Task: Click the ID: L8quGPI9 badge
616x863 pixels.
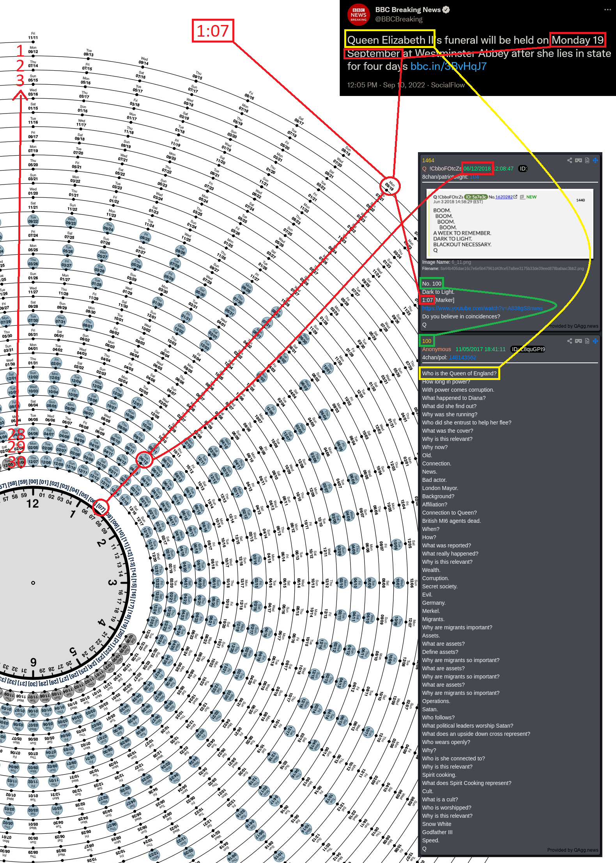Action: coord(528,349)
